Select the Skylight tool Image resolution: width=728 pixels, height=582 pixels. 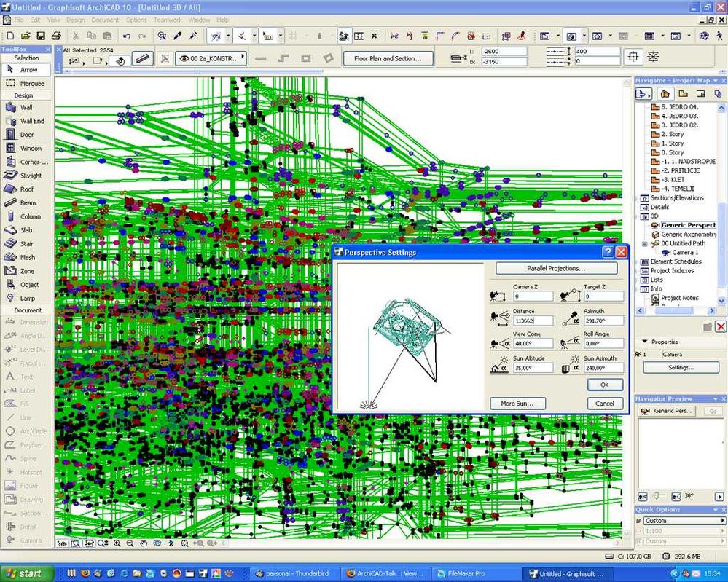coord(26,176)
